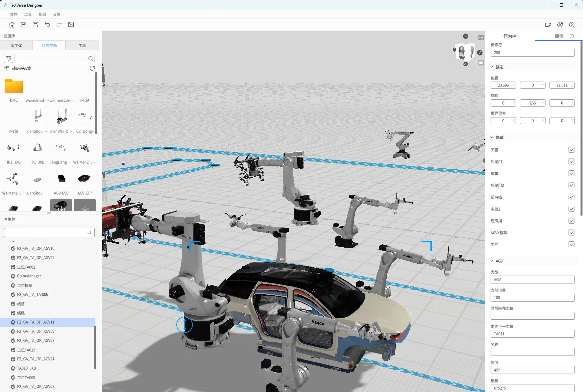Image resolution: width=583 pixels, height=392 pixels.
Task: Select F2_GA_TA_OP_AGV09 in the twin list
Action: (x=36, y=331)
